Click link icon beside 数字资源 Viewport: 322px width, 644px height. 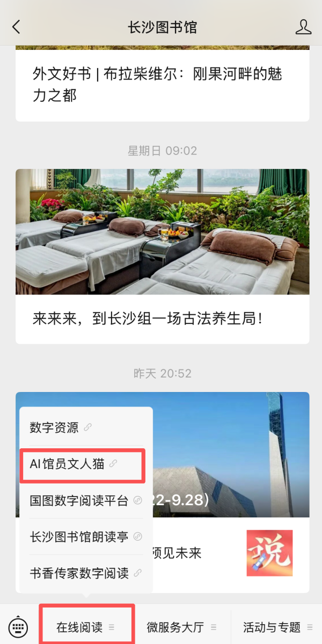point(88,427)
